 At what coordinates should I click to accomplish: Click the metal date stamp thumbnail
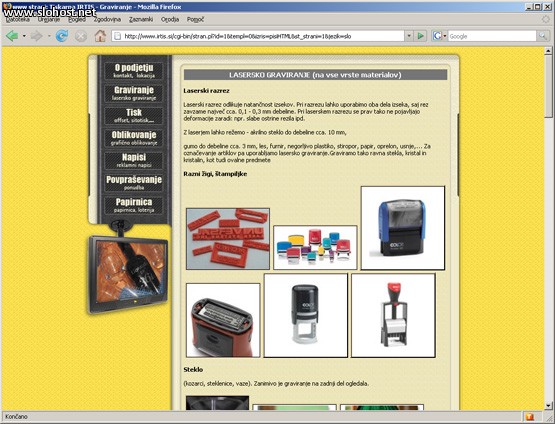[393, 315]
